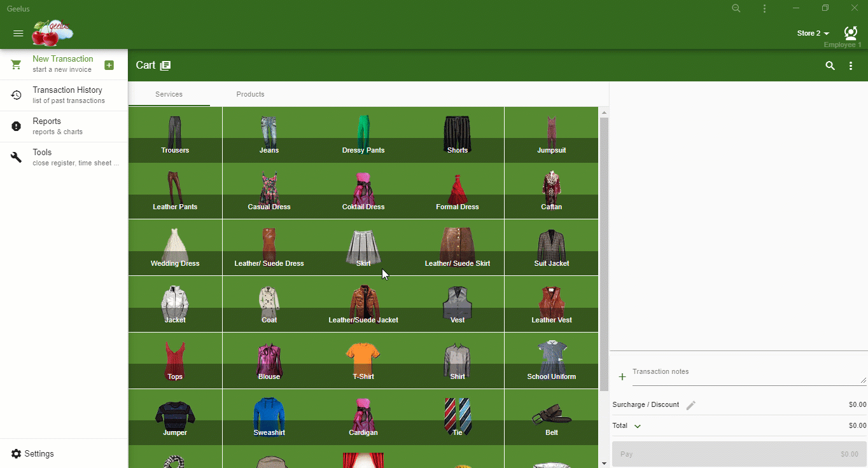Select the Cardigan tile

(x=363, y=417)
